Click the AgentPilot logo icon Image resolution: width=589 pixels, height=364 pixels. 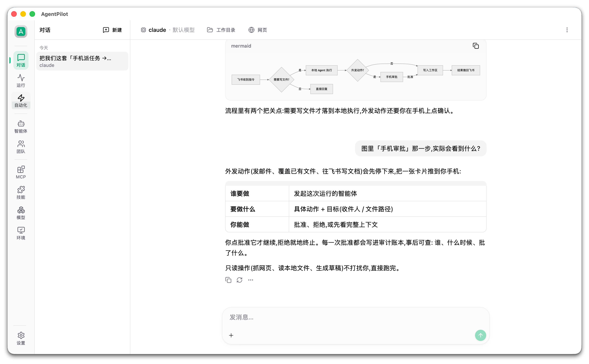(x=21, y=31)
